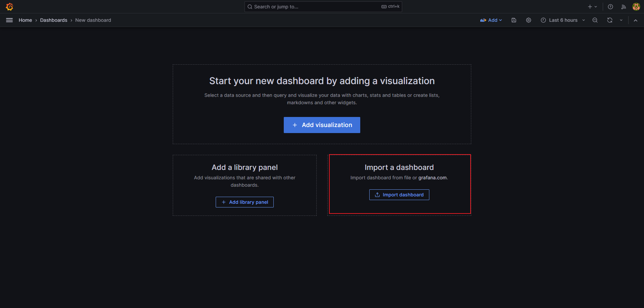Focus the Search or jump to field
The width and height of the screenshot is (644, 308).
click(315, 7)
